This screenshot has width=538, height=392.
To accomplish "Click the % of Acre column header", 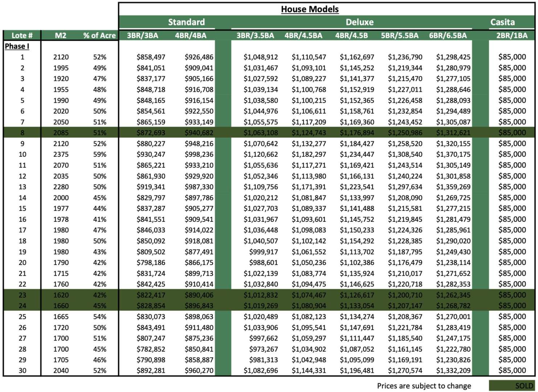I will (x=99, y=36).
